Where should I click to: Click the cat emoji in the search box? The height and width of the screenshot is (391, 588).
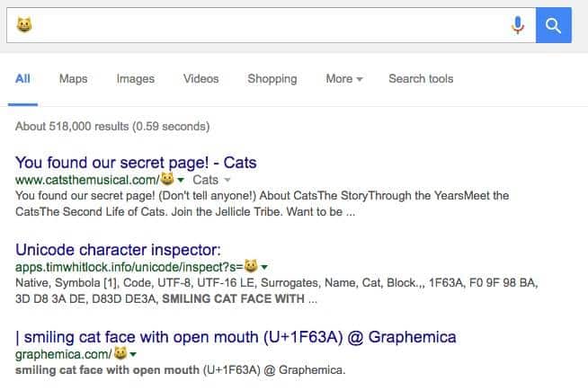pos(24,25)
